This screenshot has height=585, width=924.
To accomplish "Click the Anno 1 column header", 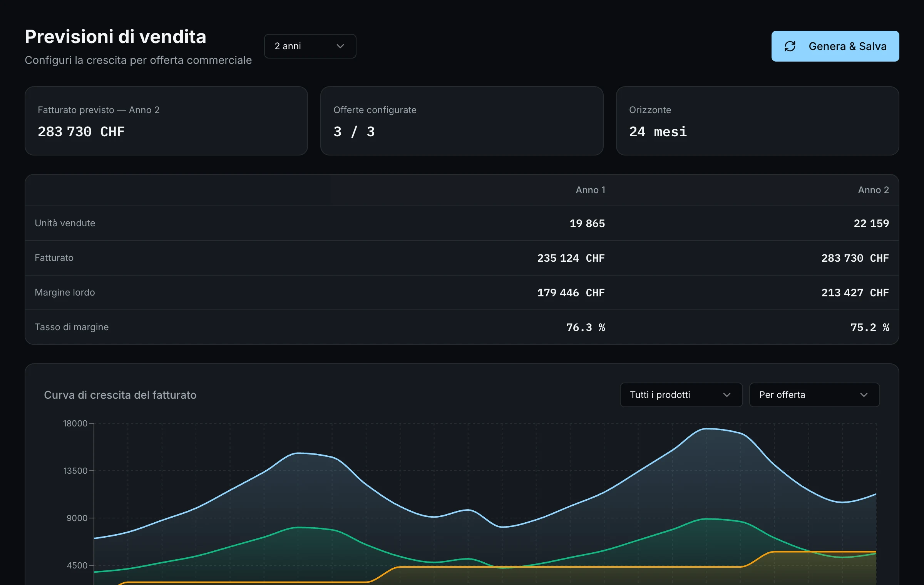I will [590, 190].
